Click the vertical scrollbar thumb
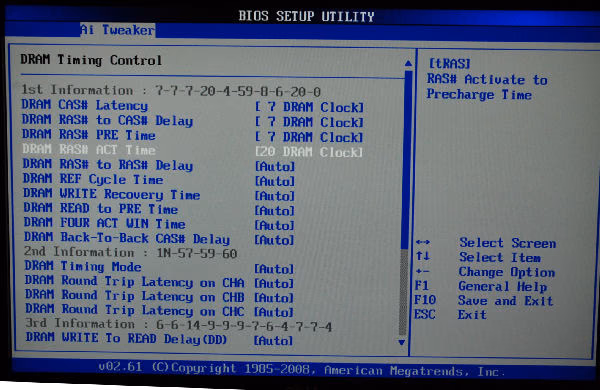The height and width of the screenshot is (390, 600). click(407, 159)
